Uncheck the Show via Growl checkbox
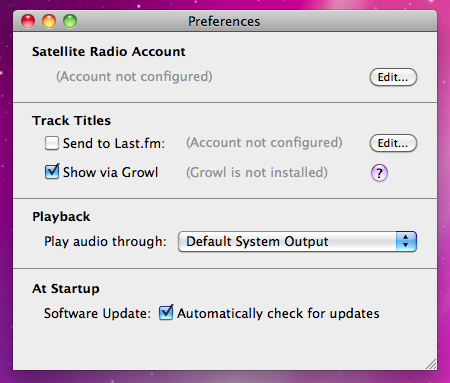The height and width of the screenshot is (383, 450). pyautogui.click(x=52, y=172)
